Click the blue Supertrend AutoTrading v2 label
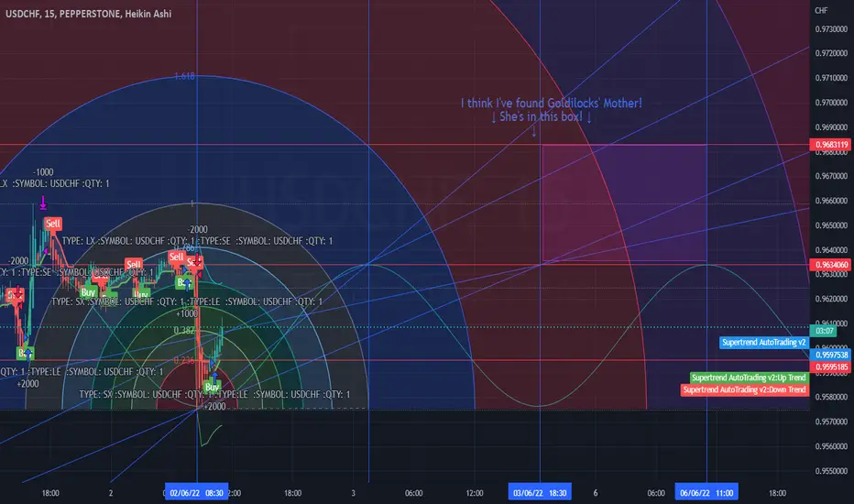 click(x=763, y=342)
